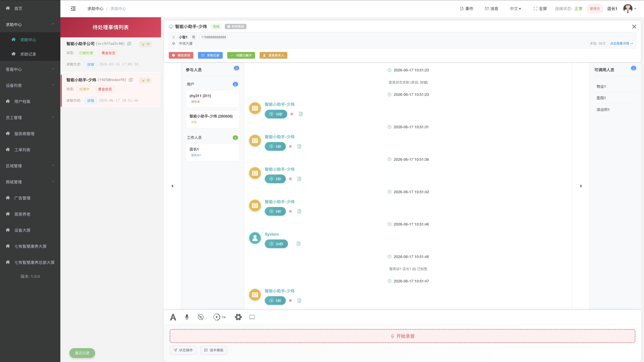Collapse the left participants panel arrow
The width and height of the screenshot is (644, 362).
click(x=172, y=186)
